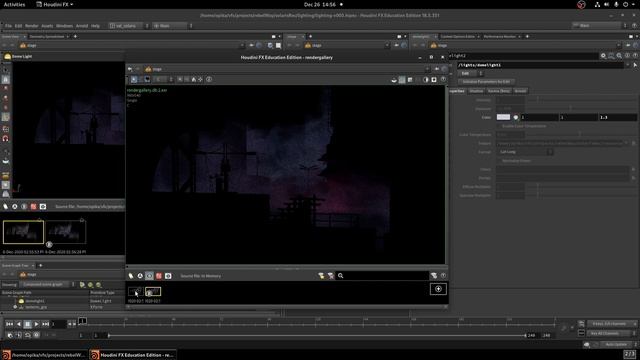Screen dimensions: 640x360
Task: Click the select arrow tool in scene view toolbar
Action: point(6,70)
